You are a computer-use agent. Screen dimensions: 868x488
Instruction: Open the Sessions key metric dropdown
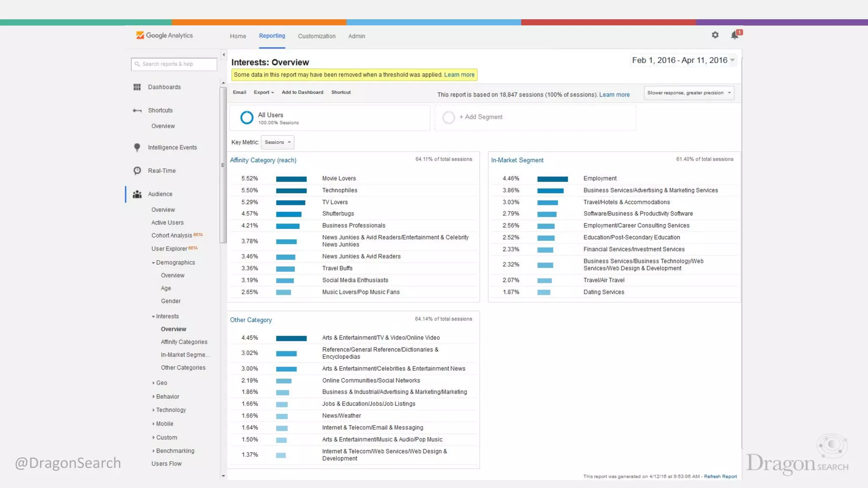(278, 142)
